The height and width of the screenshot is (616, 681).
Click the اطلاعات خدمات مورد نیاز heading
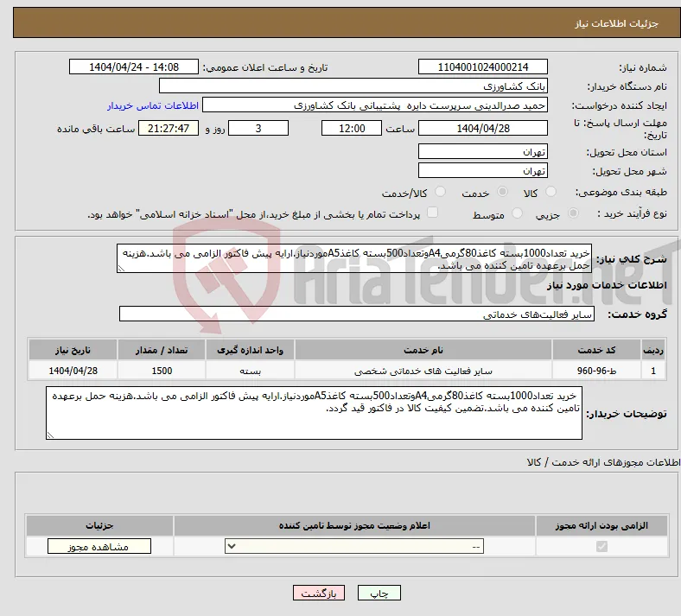[x=607, y=285]
